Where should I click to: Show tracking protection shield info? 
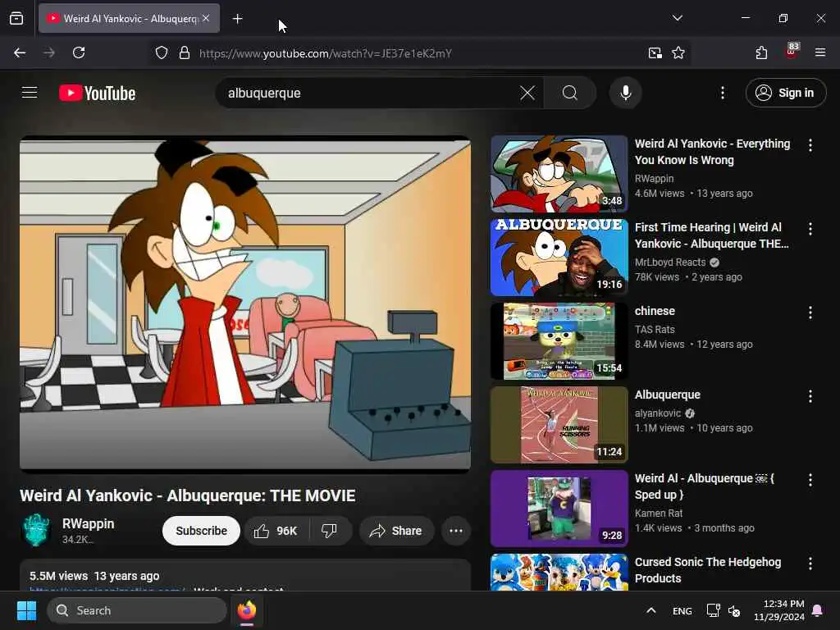pyautogui.click(x=162, y=52)
